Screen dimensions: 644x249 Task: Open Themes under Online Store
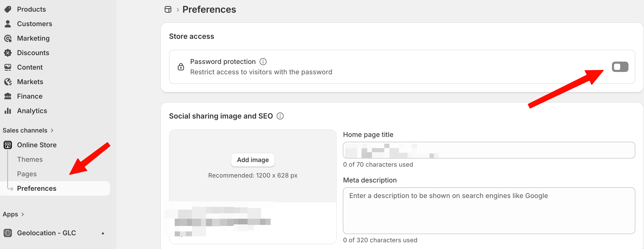coord(30,159)
